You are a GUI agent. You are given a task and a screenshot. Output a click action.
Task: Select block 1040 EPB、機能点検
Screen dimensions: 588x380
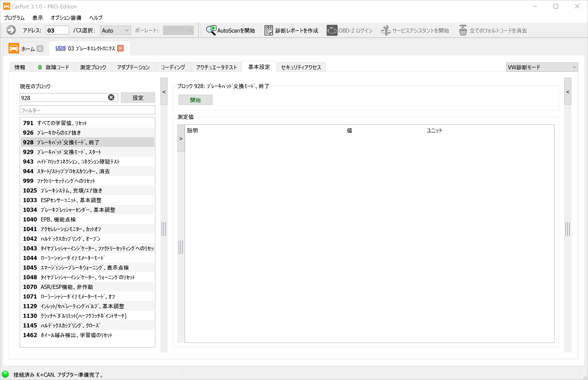(x=88, y=219)
